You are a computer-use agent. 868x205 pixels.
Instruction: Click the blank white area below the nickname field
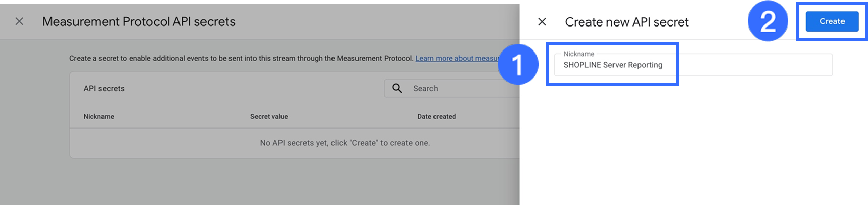click(x=694, y=143)
